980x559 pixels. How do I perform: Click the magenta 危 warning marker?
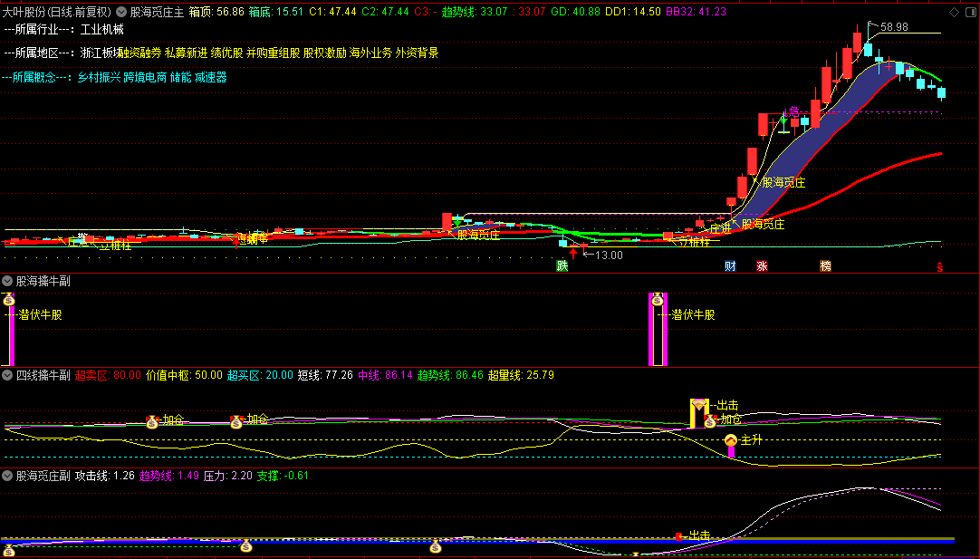click(x=793, y=111)
